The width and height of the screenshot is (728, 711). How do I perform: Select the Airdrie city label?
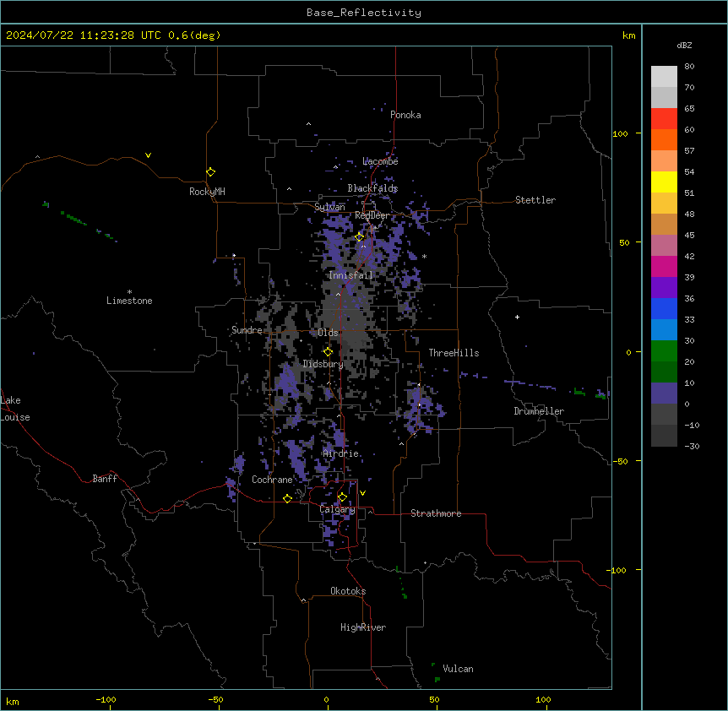click(341, 453)
